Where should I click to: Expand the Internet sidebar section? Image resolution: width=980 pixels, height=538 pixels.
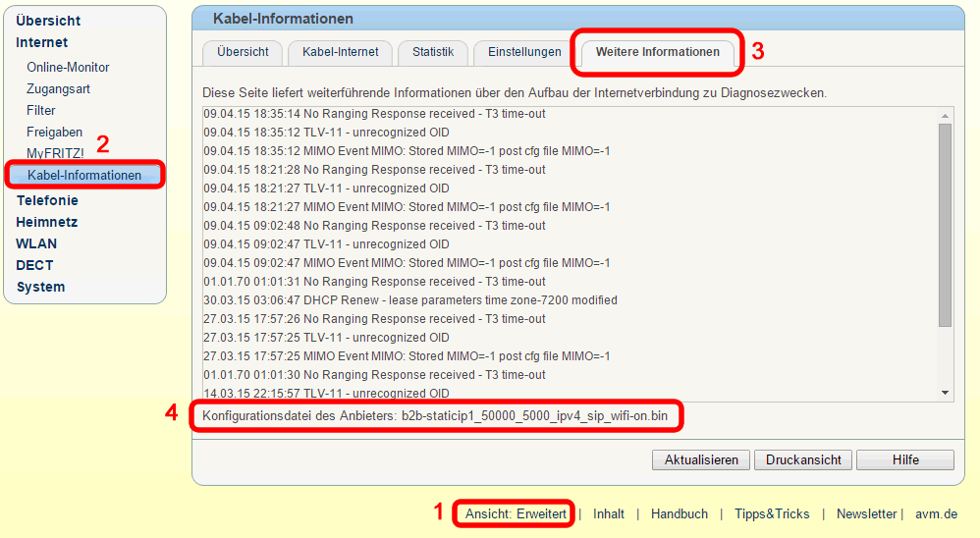click(42, 42)
